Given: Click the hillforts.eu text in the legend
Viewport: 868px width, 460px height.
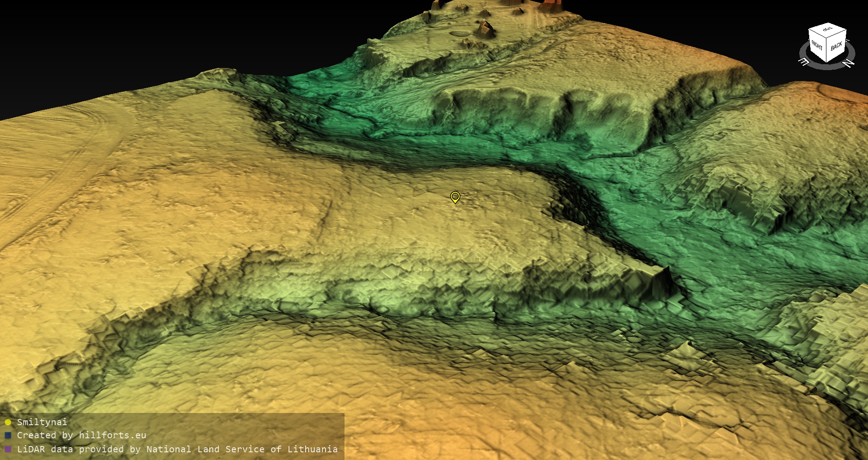Looking at the screenshot, I should point(112,435).
